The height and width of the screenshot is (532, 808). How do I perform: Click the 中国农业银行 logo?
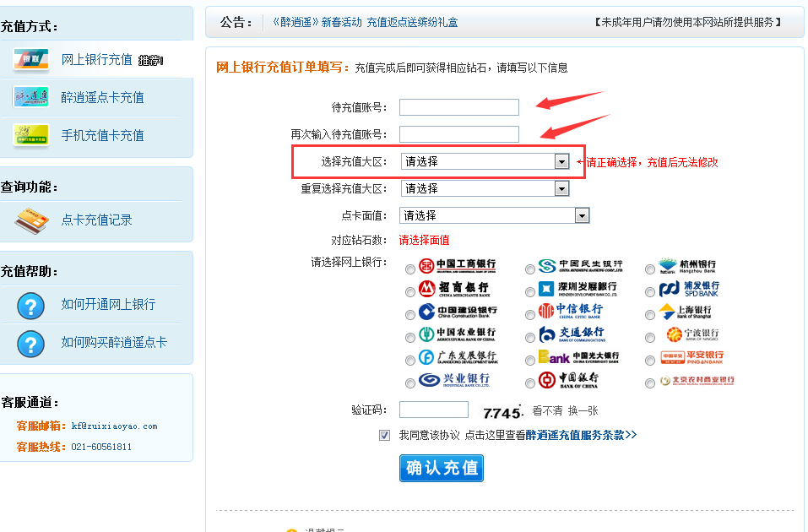[457, 334]
